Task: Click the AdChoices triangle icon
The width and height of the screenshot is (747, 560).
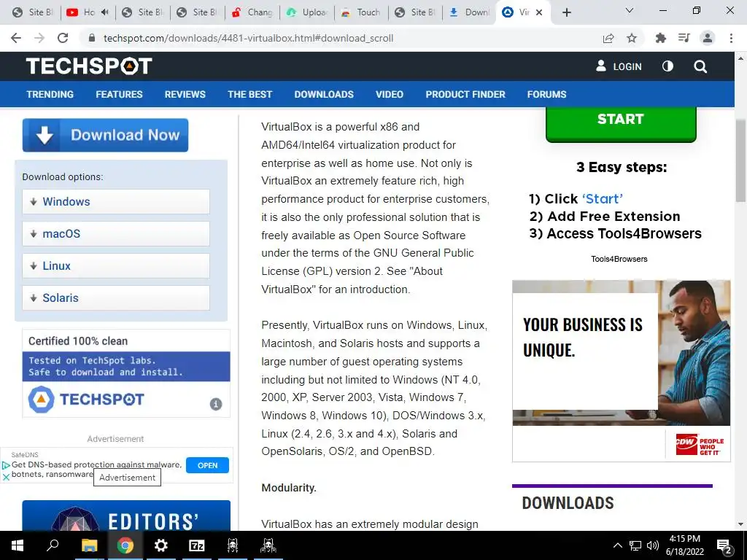Action: coord(6,465)
